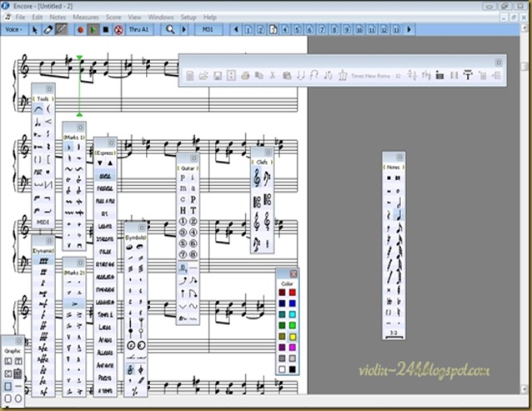Pick the red swatch in Color palette
The height and width of the screenshot is (411, 532).
(x=293, y=293)
